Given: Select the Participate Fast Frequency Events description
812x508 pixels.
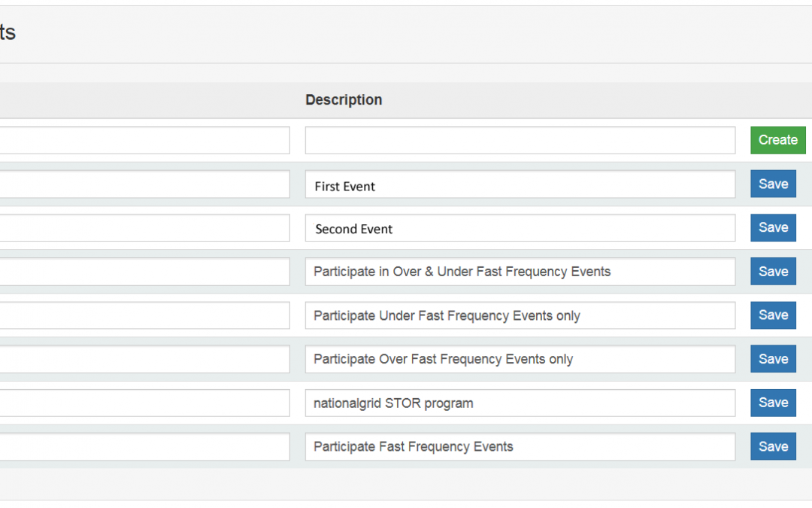Looking at the screenshot, I should pos(520,446).
